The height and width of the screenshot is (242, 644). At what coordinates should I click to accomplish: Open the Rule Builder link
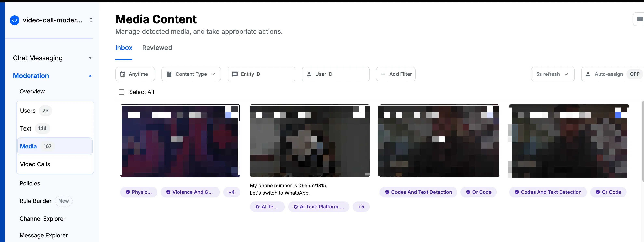click(x=36, y=201)
